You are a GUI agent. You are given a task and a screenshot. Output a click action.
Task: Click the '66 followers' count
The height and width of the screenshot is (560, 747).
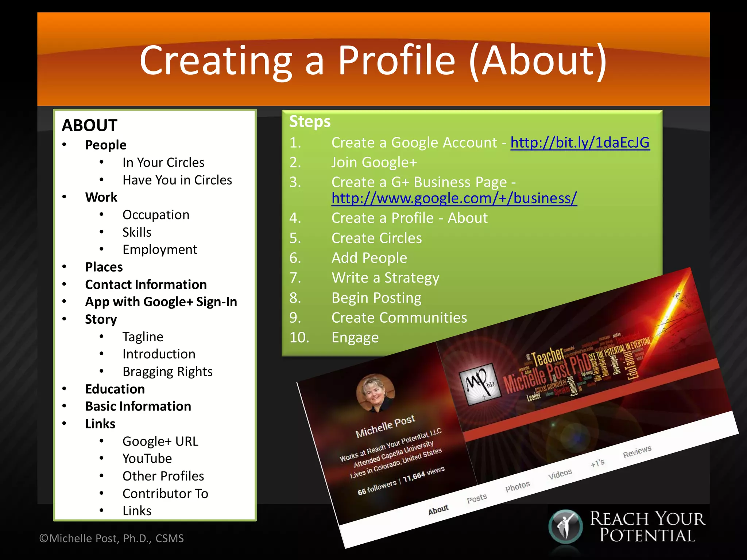(377, 487)
